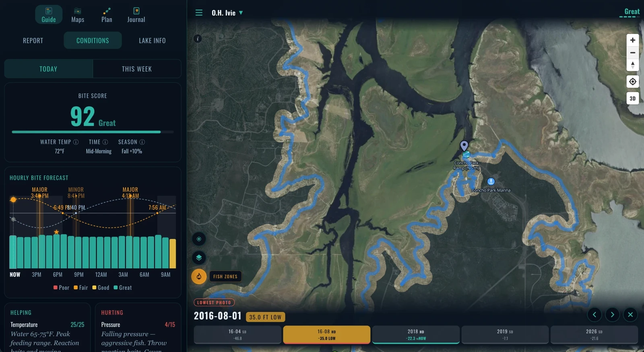Screen dimensions: 644x352
Task: Expand the O.H. Ivie lake selector
Action: (227, 13)
